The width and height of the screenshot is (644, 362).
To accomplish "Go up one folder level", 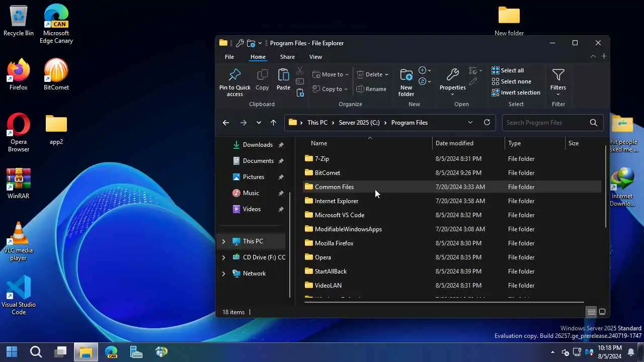I will pos(273,123).
